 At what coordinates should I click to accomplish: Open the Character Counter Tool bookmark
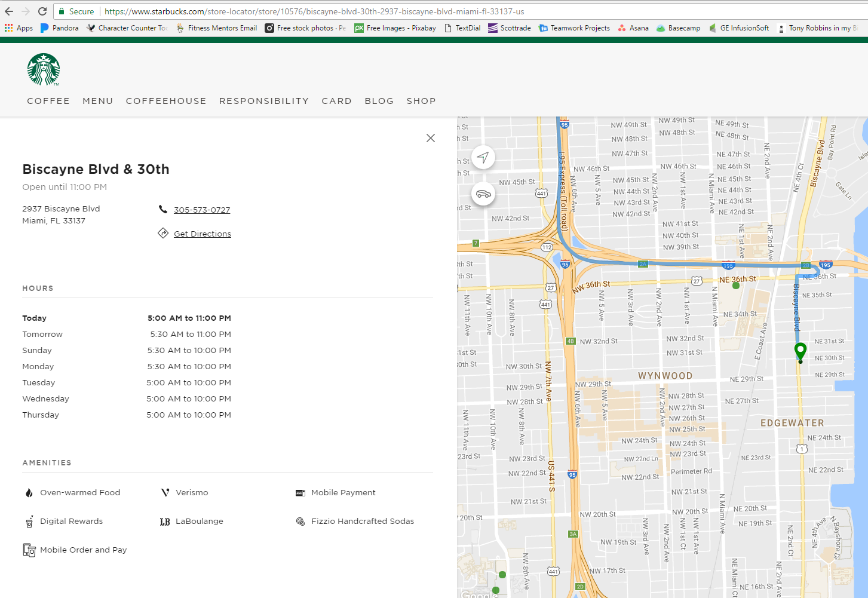pos(127,28)
